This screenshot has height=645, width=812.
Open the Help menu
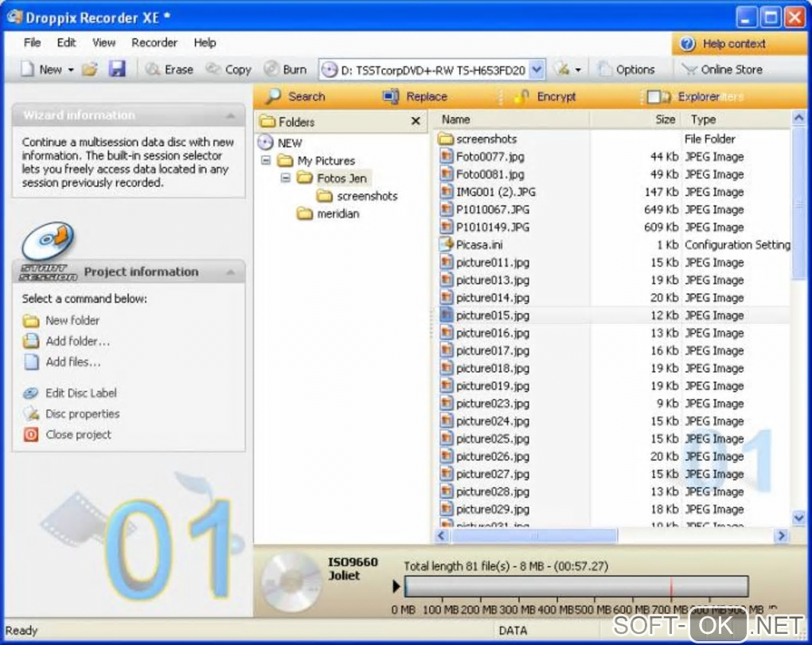[205, 43]
